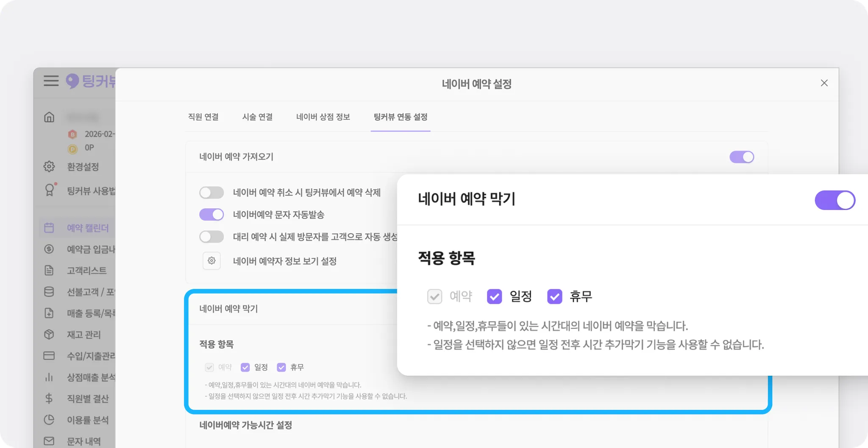Toggle 네이버 예약 가져오기 switch
Image resolution: width=868 pixels, height=448 pixels.
742,157
